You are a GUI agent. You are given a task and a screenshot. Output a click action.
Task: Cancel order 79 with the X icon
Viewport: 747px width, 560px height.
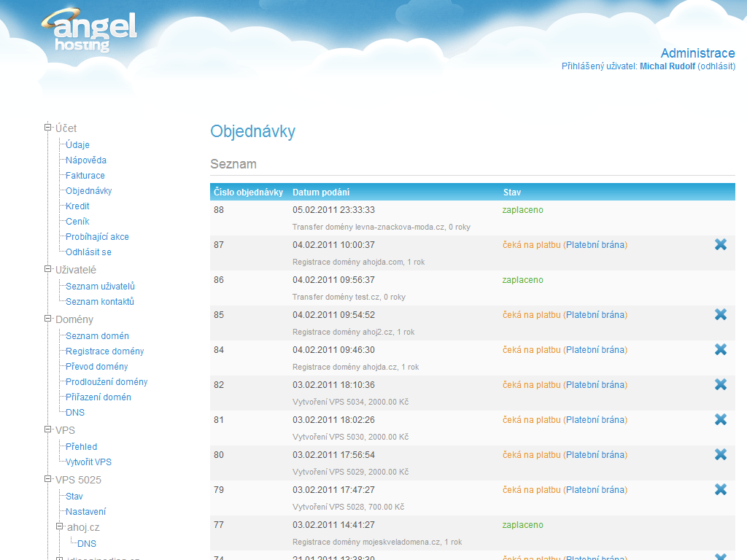(x=720, y=489)
